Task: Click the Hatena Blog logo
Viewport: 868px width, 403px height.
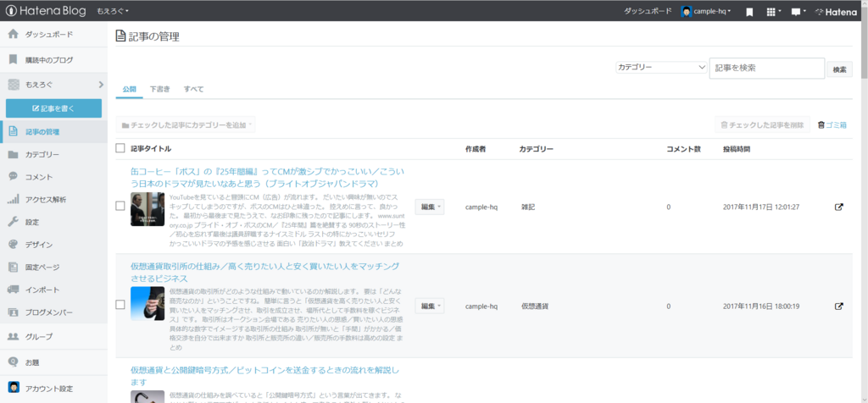Action: pos(47,11)
